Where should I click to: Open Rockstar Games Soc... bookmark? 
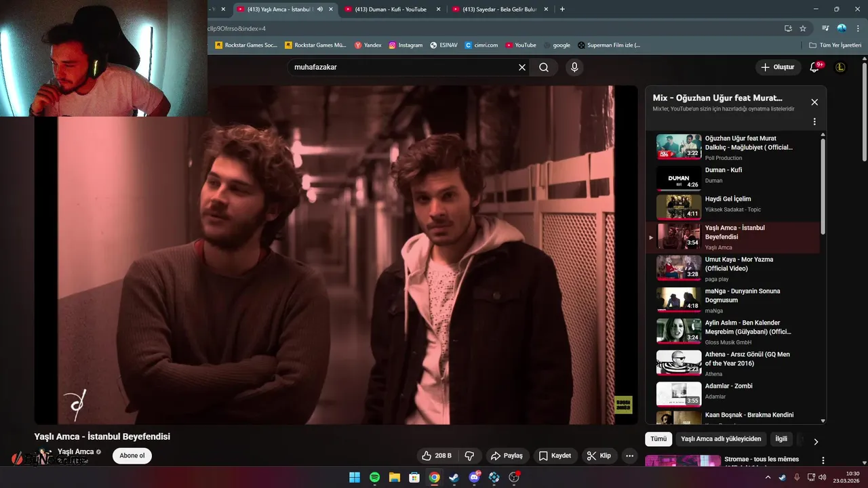point(246,45)
